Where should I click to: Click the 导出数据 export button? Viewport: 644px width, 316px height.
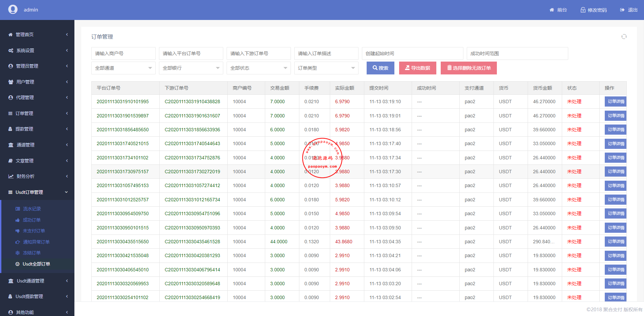[417, 68]
